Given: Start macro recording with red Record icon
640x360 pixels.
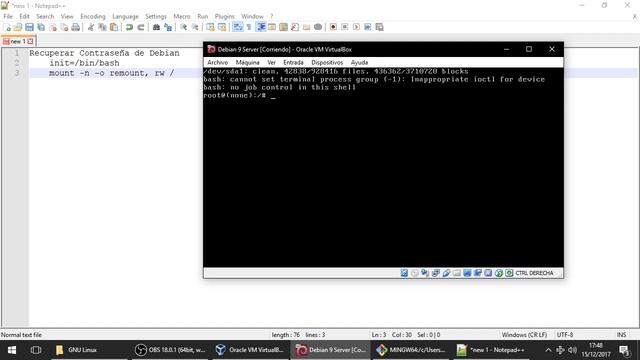Looking at the screenshot, I should tap(333, 27).
